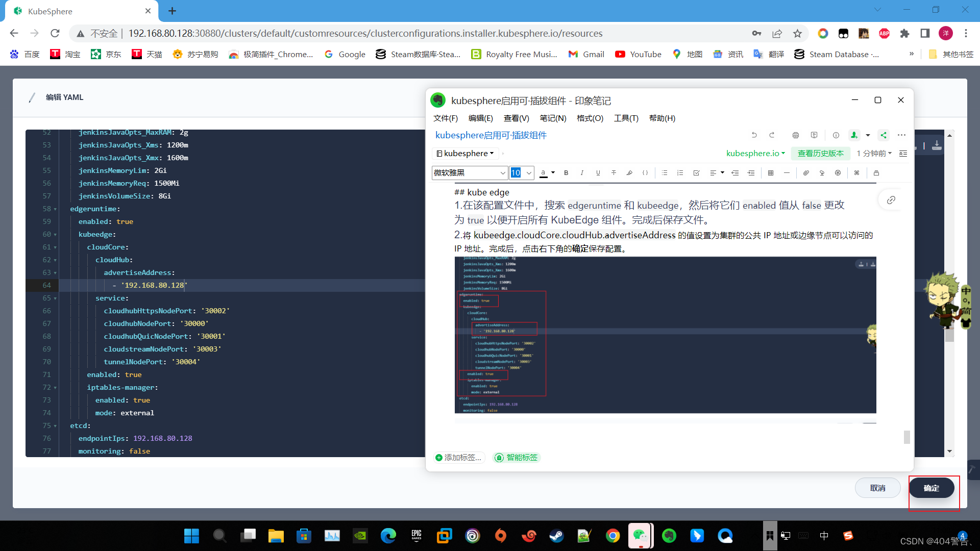Open the 工具(T) menu
This screenshot has height=551, width=980.
[x=626, y=118]
